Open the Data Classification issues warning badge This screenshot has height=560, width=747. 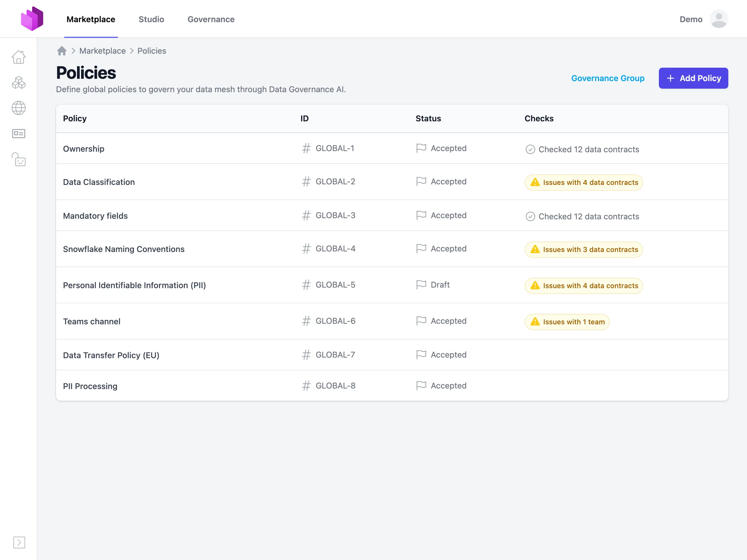583,183
